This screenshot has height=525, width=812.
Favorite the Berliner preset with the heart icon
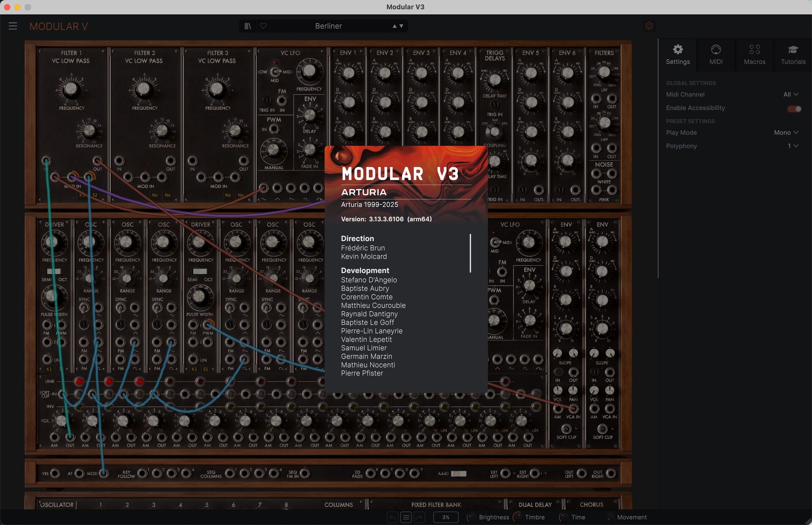click(263, 26)
